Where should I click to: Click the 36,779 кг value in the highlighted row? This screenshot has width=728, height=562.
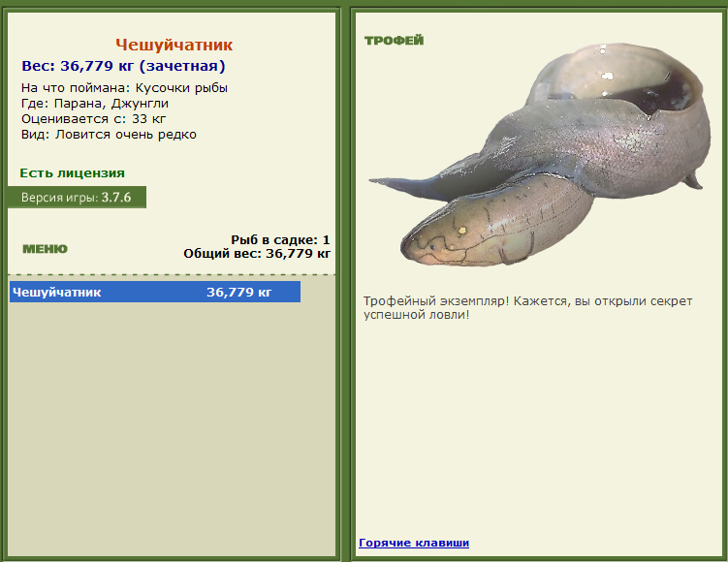(x=238, y=292)
